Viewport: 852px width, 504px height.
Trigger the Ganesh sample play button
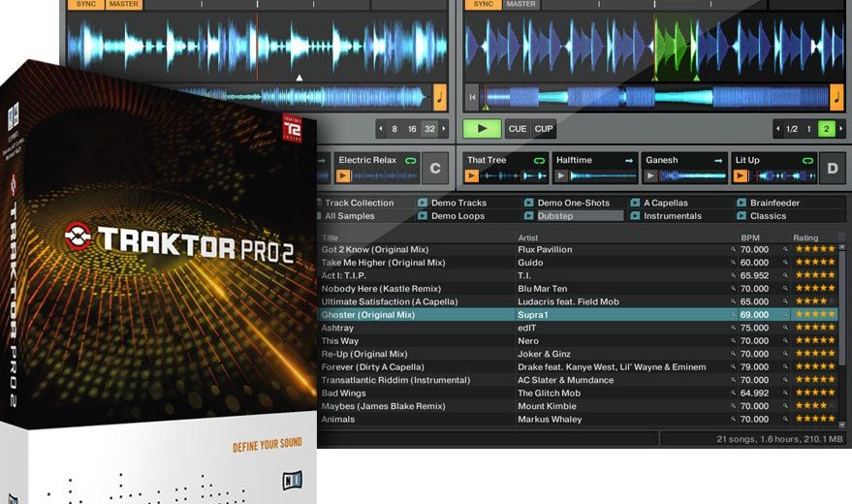tap(650, 176)
